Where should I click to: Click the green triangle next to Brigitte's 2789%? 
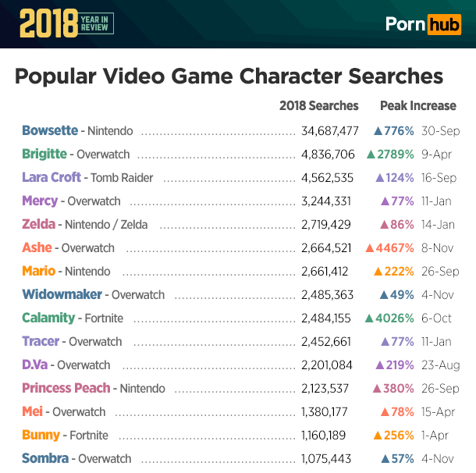pos(371,155)
